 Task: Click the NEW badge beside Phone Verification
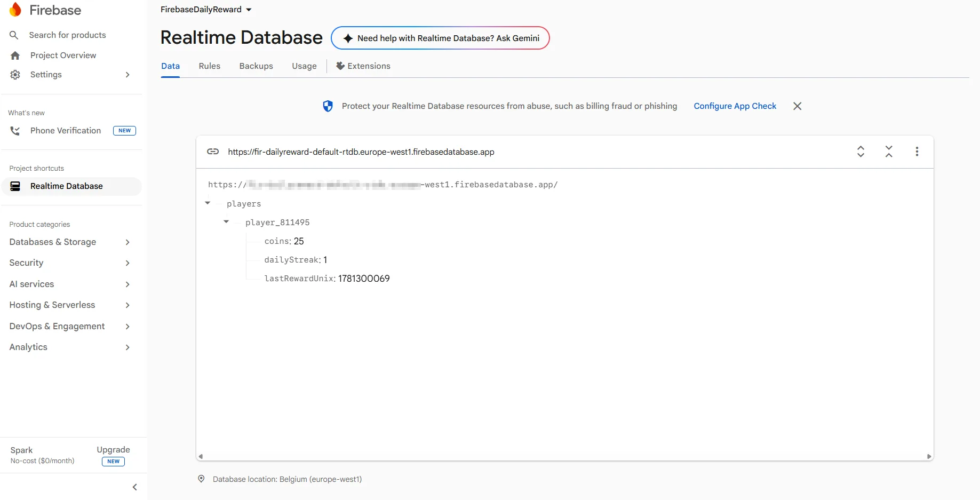[x=124, y=131]
